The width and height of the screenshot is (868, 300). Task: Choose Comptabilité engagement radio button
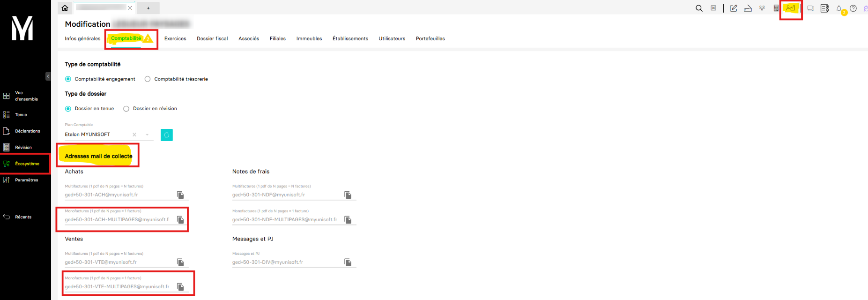68,79
